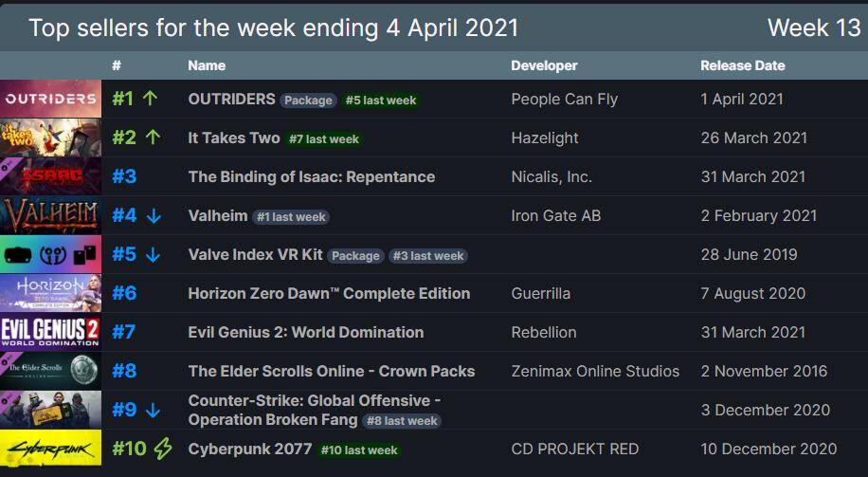Click the green up arrow beside #1
This screenshot has height=477, width=868.
[150, 99]
